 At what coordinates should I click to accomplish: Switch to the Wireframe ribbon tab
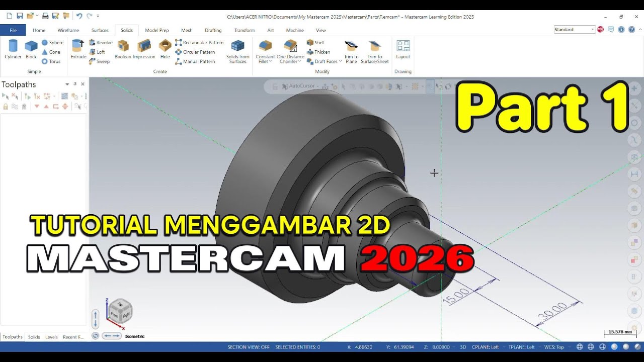[x=68, y=30]
